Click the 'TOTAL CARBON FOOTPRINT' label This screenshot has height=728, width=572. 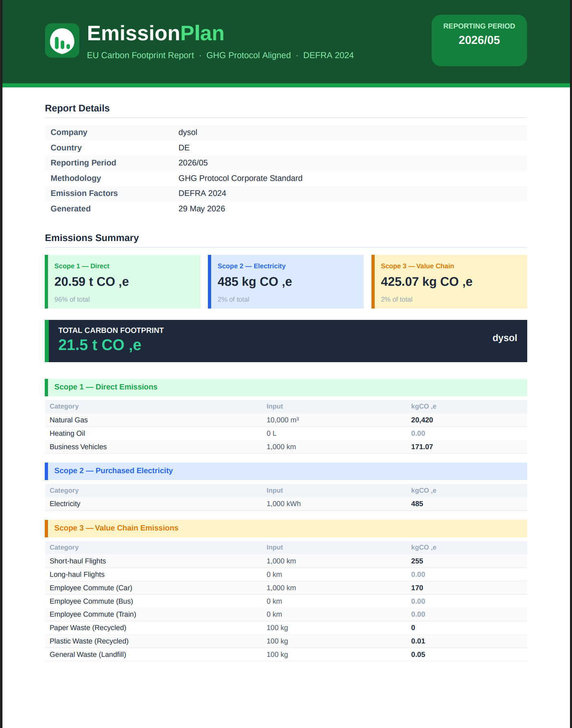[x=111, y=330]
